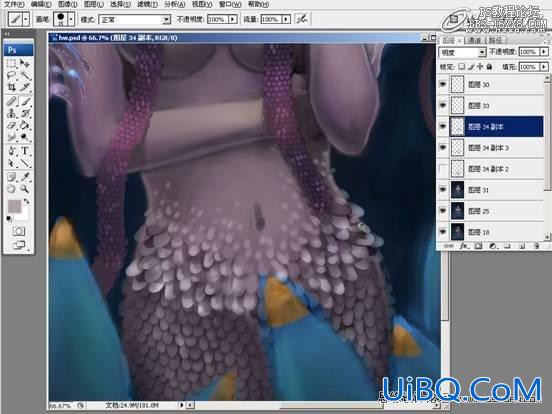Screen dimensions: 552x414
Task: Select the Magic Wand tool
Action: 24,75
